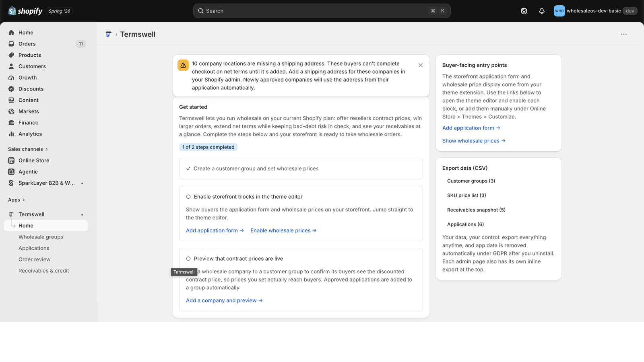Click the Termswell icon in page breadcrumb

click(x=108, y=34)
